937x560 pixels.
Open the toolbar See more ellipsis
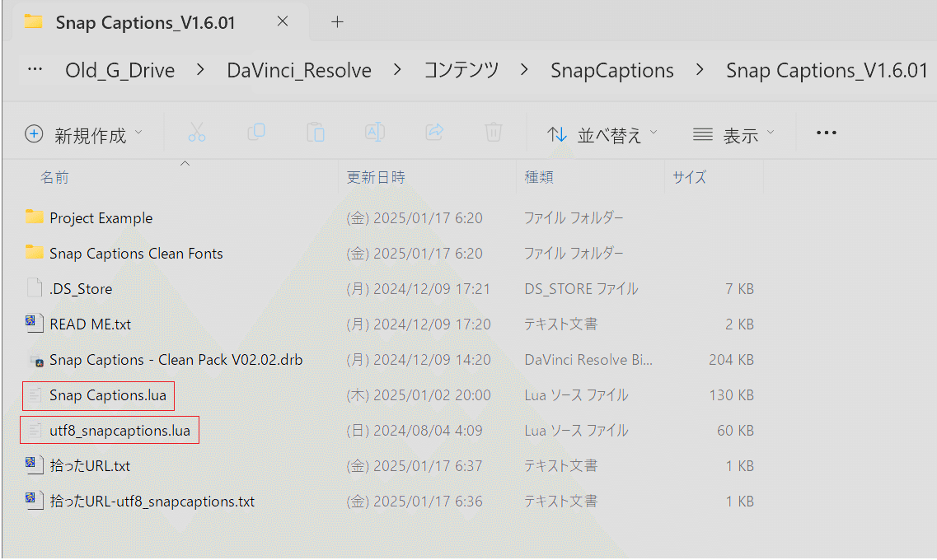coord(827,133)
